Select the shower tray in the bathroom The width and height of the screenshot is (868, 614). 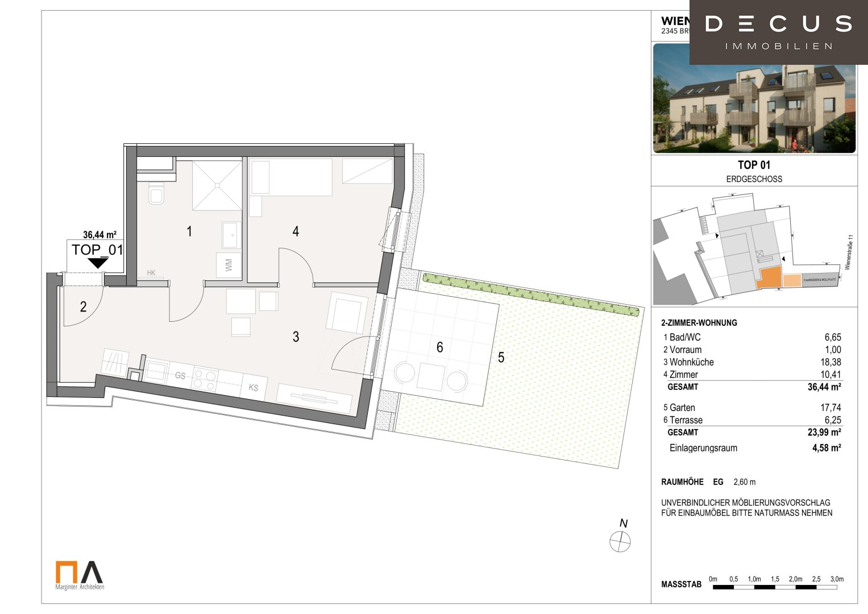pos(217,185)
